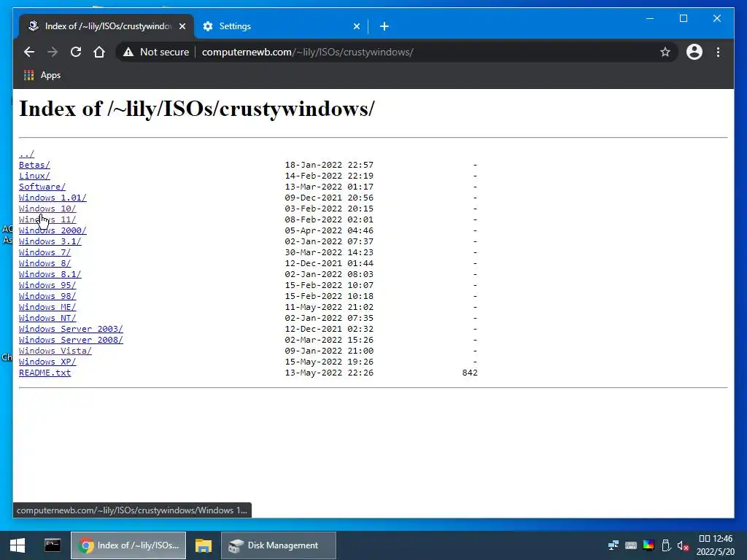This screenshot has width=747, height=560.
Task: Open the README.txt file link
Action: 44,373
